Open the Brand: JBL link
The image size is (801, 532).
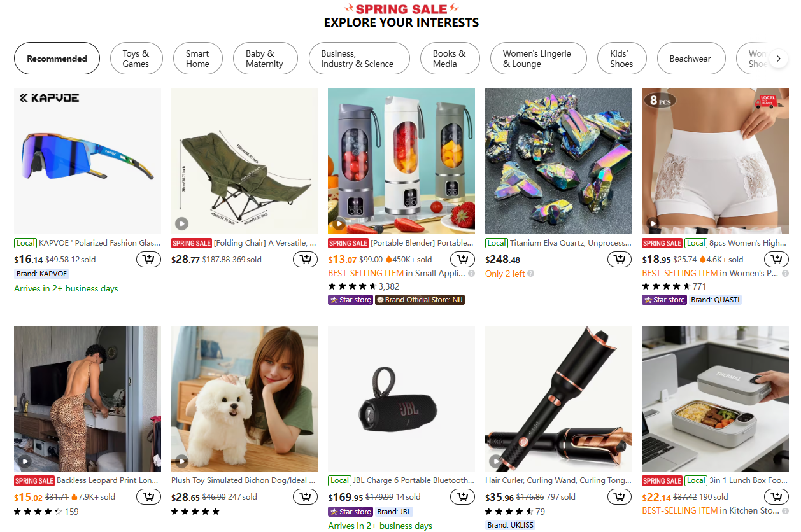point(393,511)
